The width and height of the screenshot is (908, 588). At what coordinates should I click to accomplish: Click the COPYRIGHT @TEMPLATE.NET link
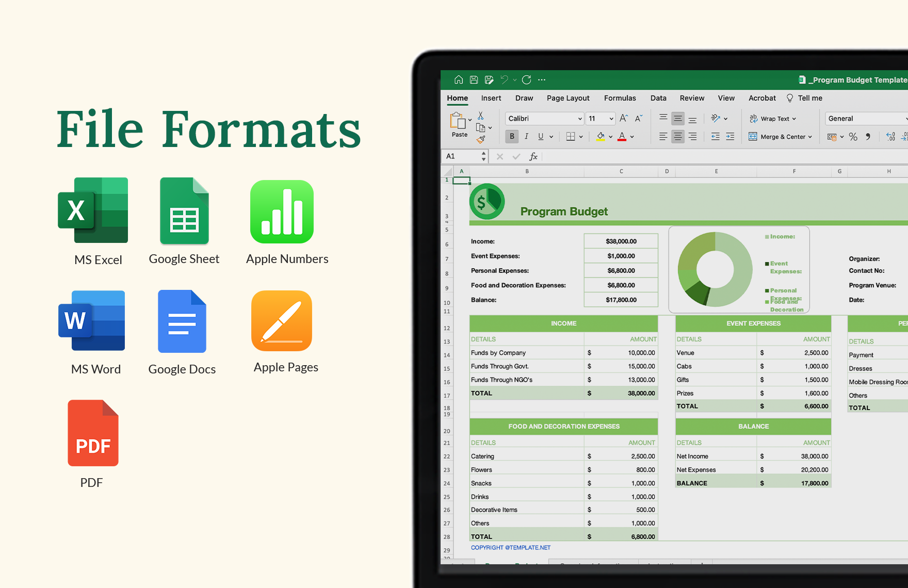pyautogui.click(x=511, y=547)
